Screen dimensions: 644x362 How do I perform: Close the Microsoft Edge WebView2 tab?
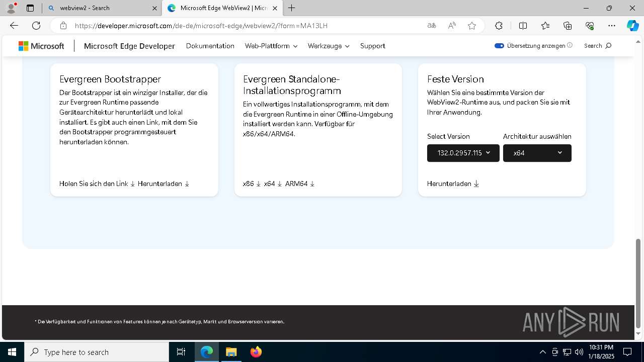[276, 8]
